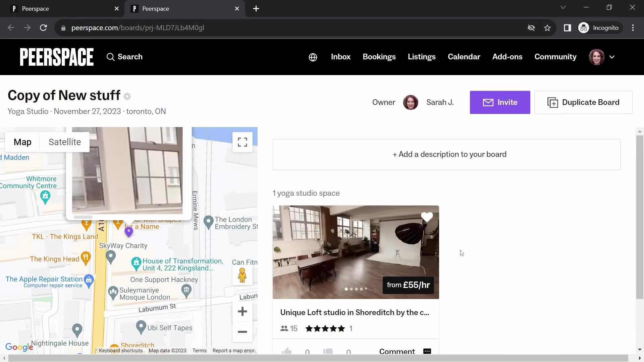Switch to Satellite map view
Screen dimensions: 644x362
click(65, 142)
